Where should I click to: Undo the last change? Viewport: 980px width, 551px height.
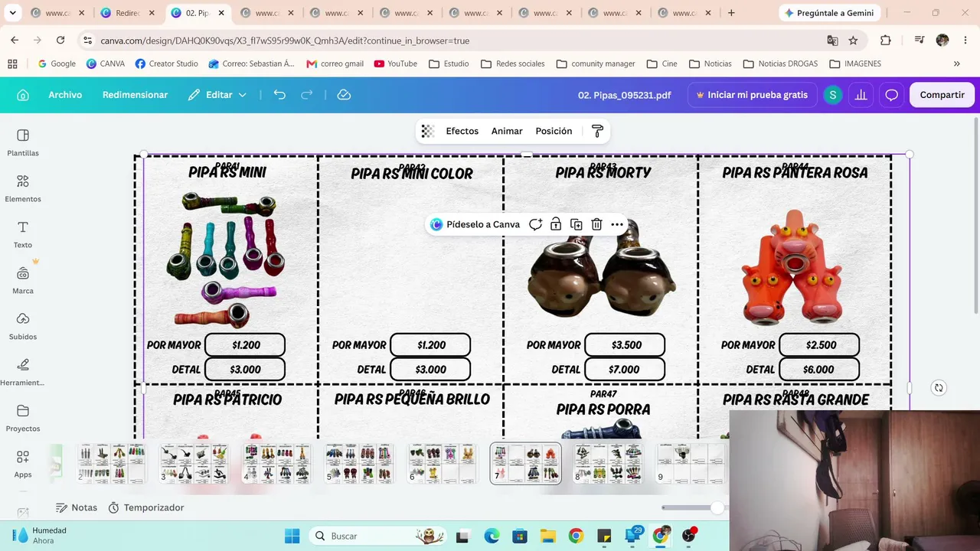(279, 95)
